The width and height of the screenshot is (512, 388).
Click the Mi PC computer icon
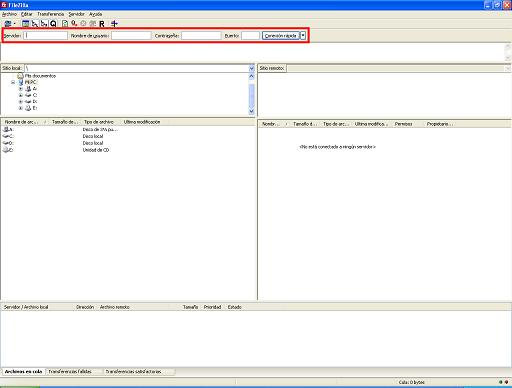pos(21,82)
